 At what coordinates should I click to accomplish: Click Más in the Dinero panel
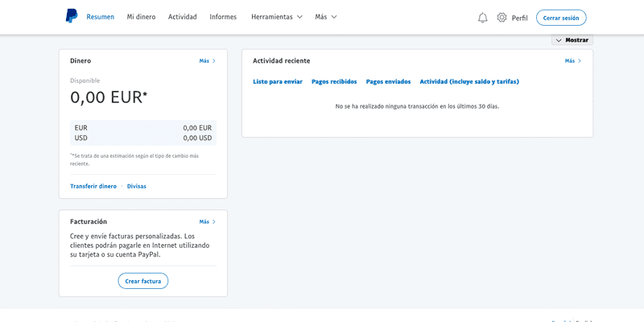[x=207, y=61]
